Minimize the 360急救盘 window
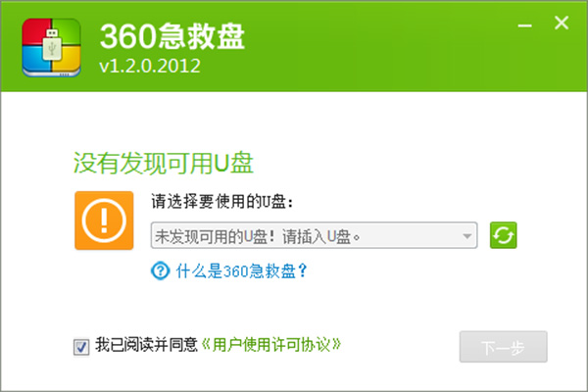 pyautogui.click(x=525, y=25)
